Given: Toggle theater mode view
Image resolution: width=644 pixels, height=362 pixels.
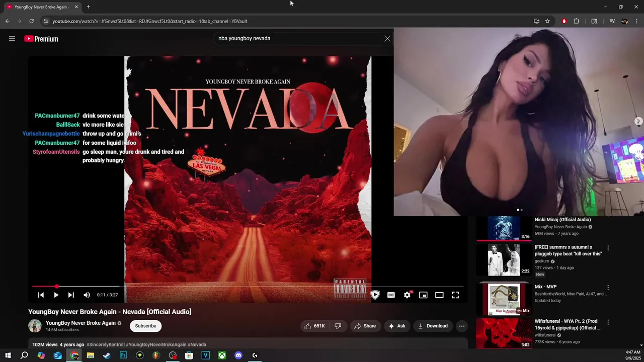Looking at the screenshot, I should coord(439,295).
